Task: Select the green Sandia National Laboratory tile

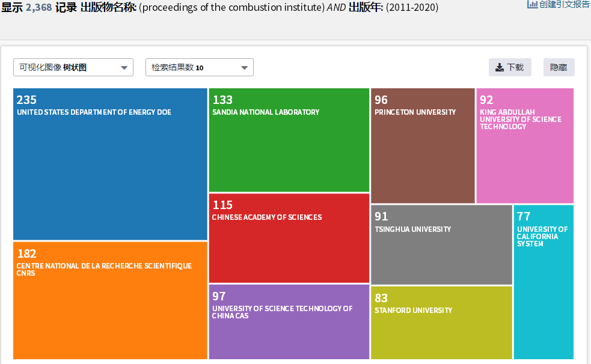Action: click(x=289, y=140)
